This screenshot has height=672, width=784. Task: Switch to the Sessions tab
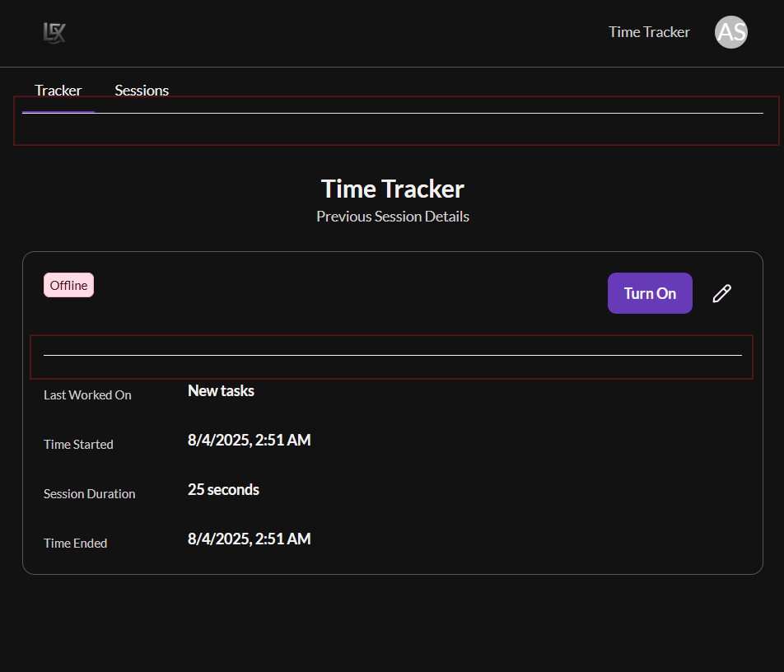142,91
